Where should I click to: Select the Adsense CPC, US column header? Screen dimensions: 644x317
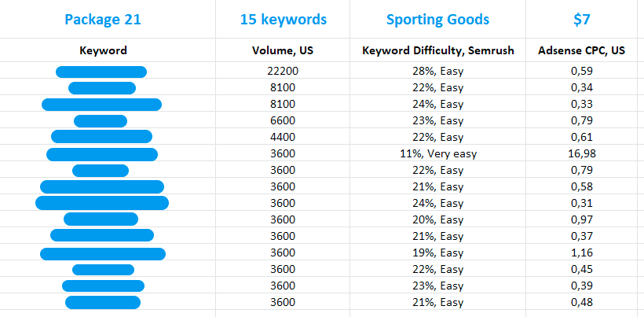582,51
